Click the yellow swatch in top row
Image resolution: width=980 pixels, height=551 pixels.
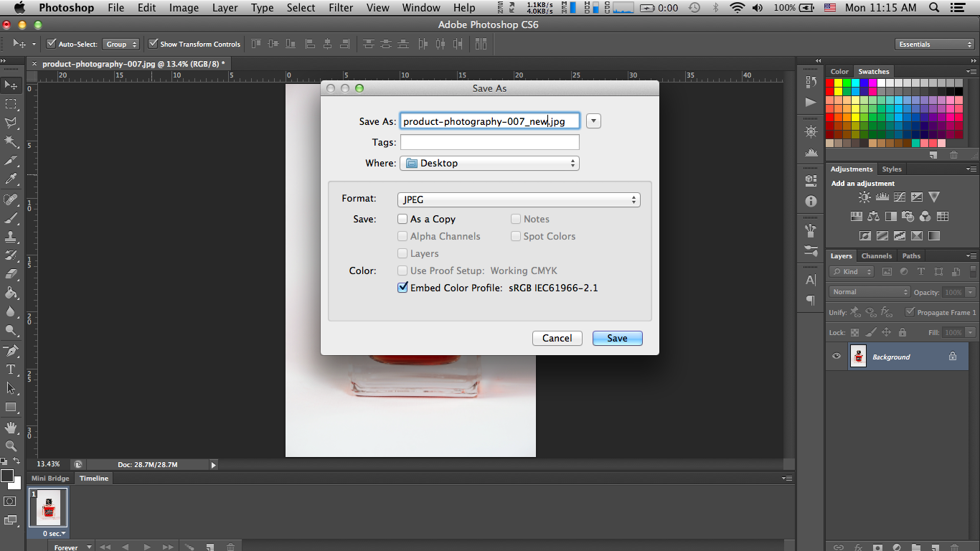[x=838, y=83]
